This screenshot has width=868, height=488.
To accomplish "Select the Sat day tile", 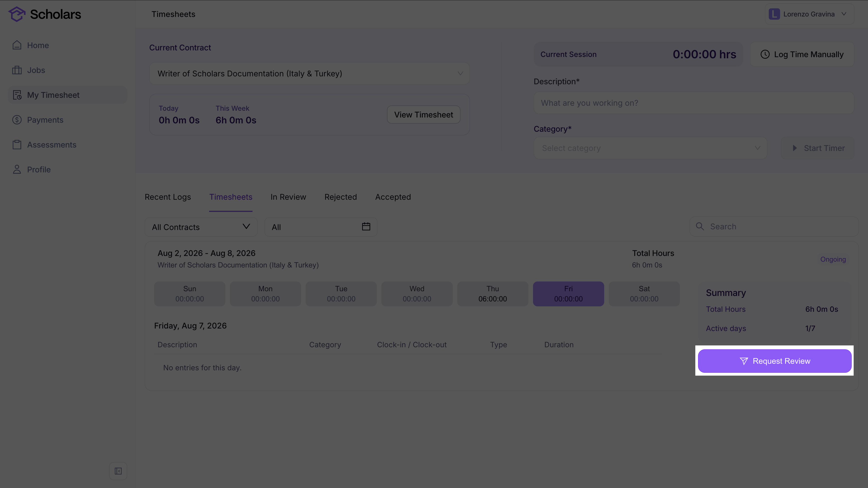I will (644, 294).
